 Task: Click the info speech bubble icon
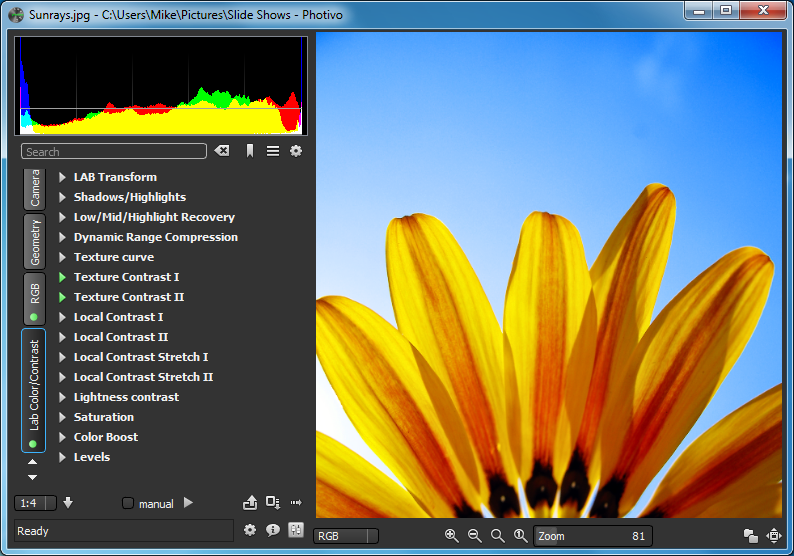(273, 530)
